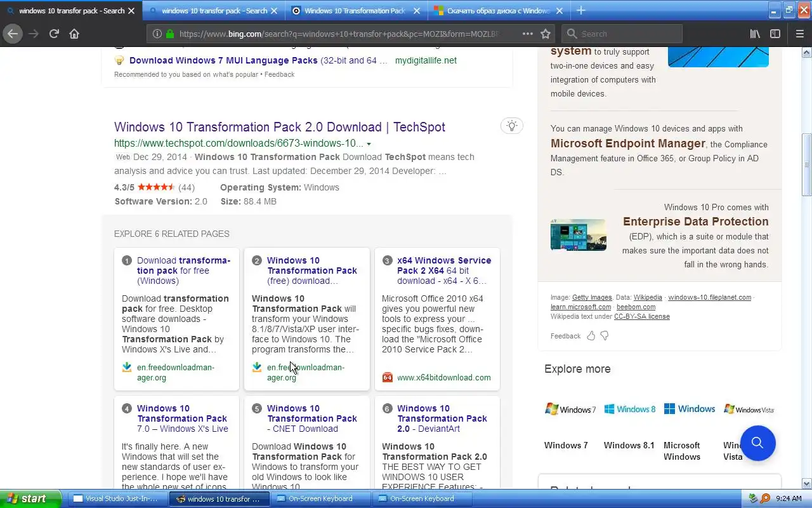Open x64 Windows Service Pack 2 card link

tap(444, 271)
